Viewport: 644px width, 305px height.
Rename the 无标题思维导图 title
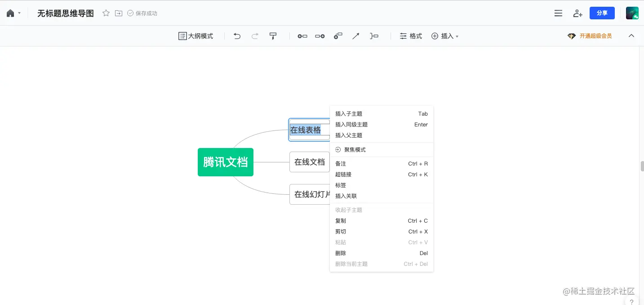[66, 13]
